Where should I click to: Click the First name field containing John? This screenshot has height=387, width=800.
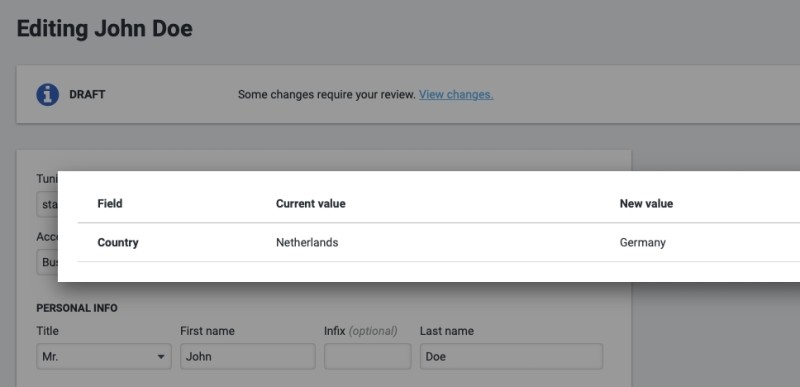[247, 356]
